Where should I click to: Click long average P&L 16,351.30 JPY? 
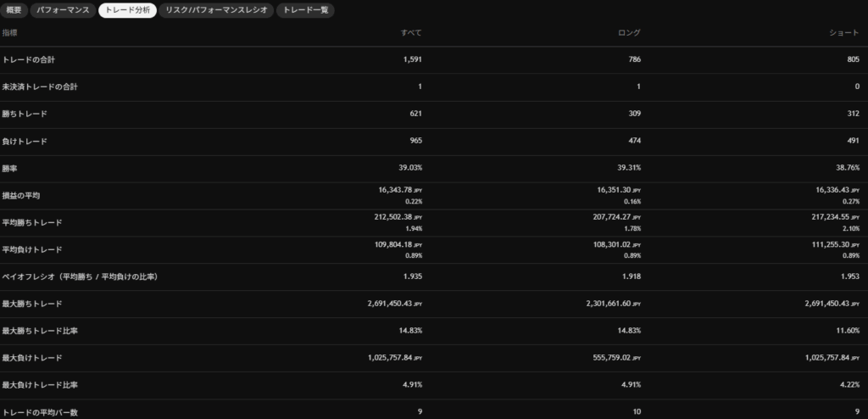[x=619, y=189]
